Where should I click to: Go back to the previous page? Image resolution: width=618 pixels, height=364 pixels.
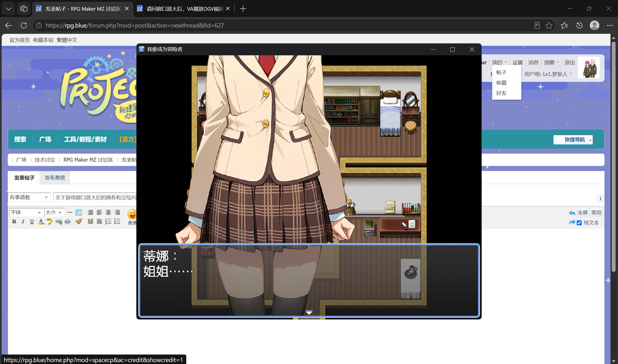tap(9, 26)
